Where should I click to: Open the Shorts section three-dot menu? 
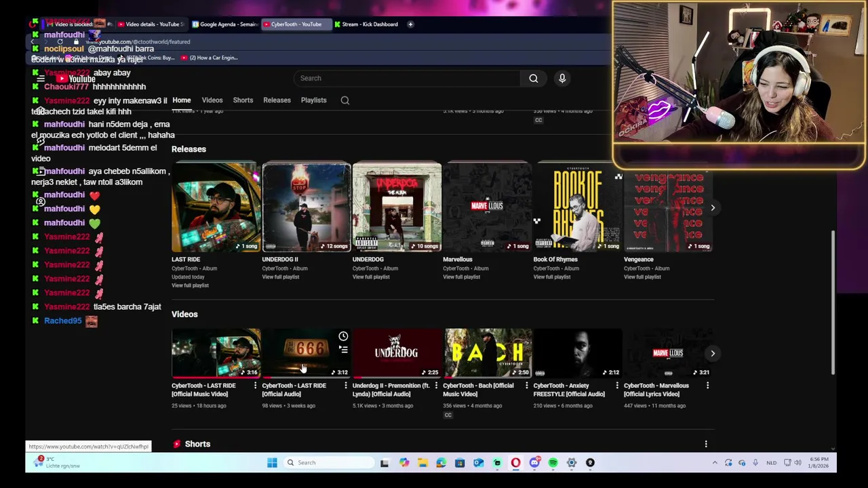click(x=706, y=445)
